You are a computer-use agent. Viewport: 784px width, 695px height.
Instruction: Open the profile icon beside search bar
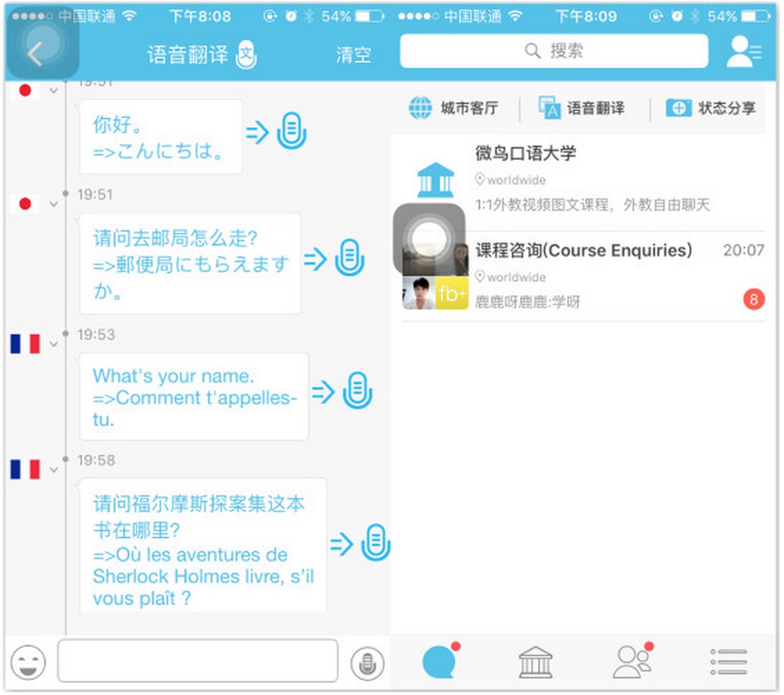(743, 52)
